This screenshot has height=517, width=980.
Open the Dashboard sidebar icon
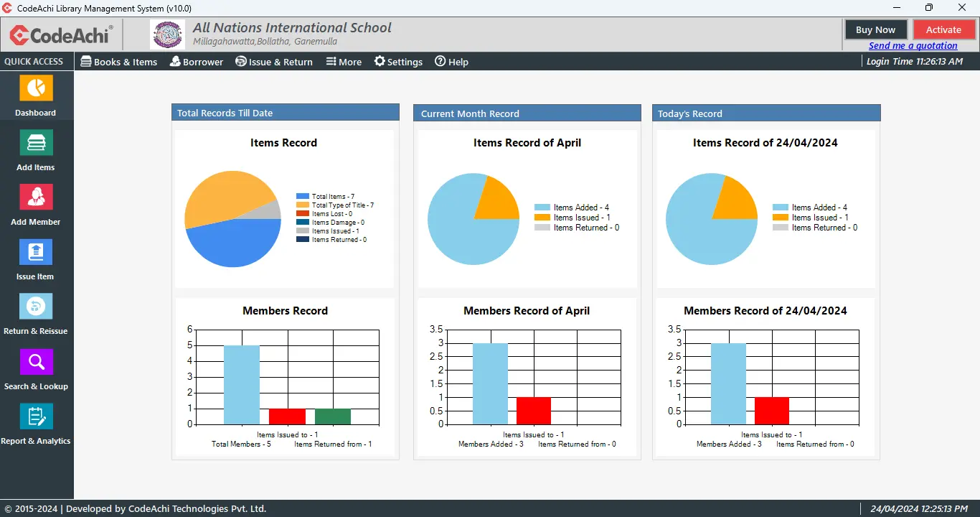tap(36, 88)
